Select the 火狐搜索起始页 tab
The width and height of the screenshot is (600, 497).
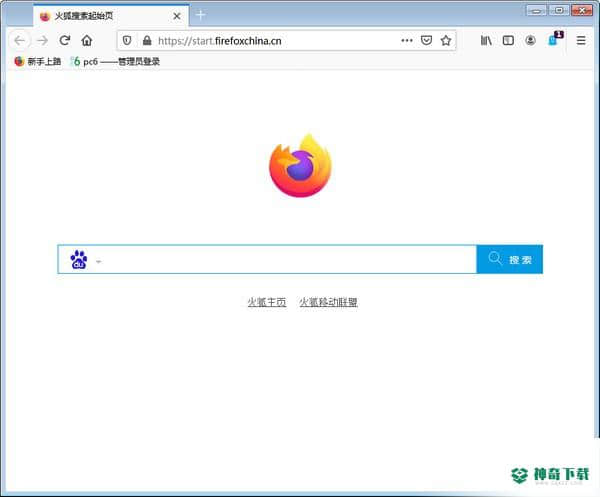pos(111,16)
